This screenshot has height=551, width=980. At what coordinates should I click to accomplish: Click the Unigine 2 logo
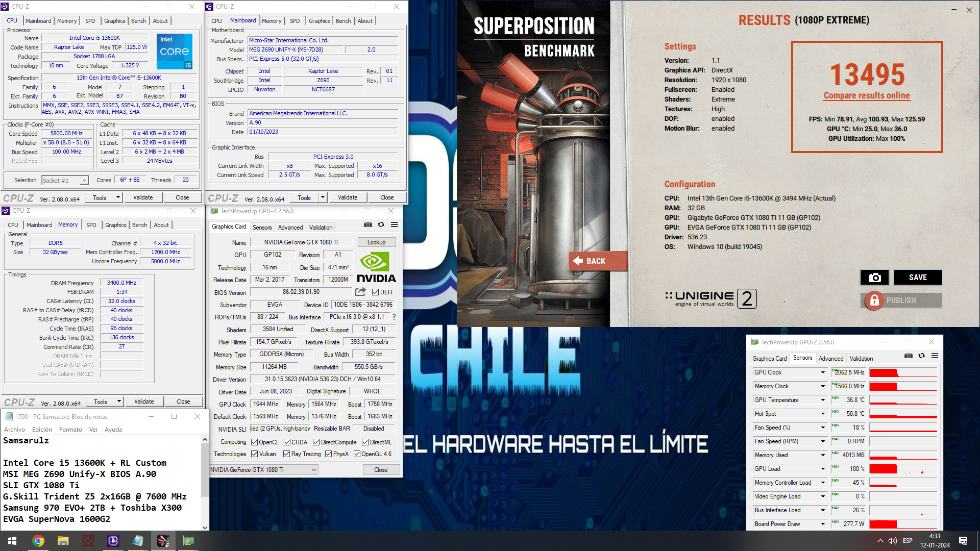pos(710,298)
